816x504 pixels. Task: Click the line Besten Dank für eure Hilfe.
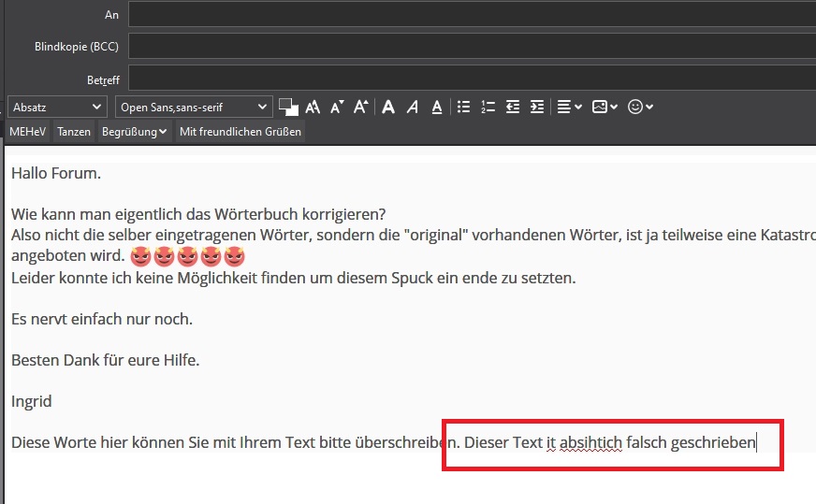(106, 360)
